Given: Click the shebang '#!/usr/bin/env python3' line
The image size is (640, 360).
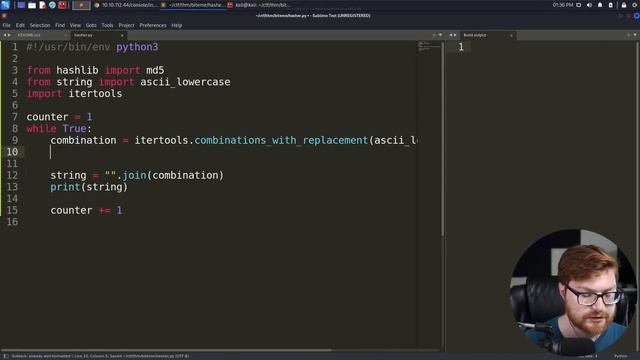Looking at the screenshot, I should coord(92,47).
